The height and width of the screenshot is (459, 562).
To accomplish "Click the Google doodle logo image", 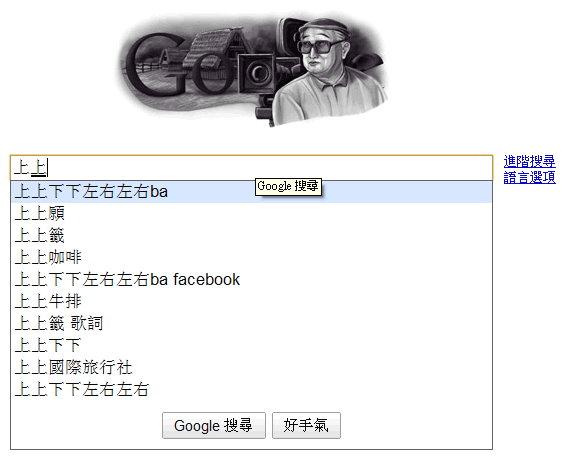I will [253, 71].
